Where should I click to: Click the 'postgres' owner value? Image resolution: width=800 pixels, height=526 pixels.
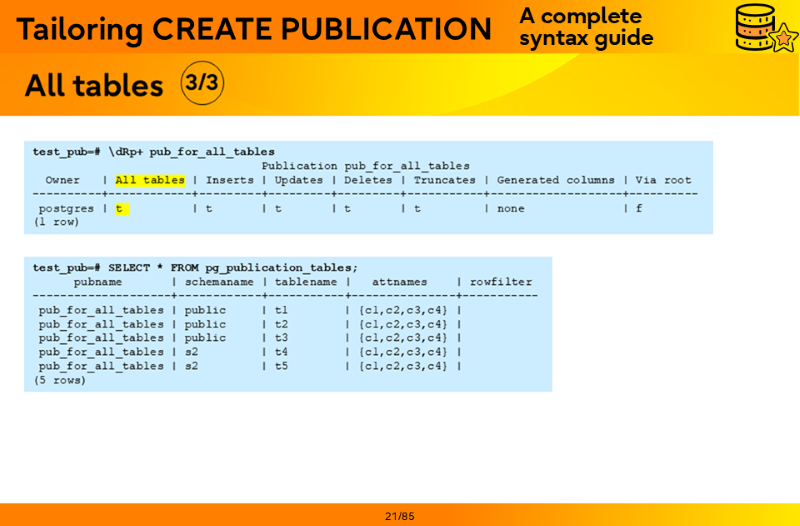[66, 209]
